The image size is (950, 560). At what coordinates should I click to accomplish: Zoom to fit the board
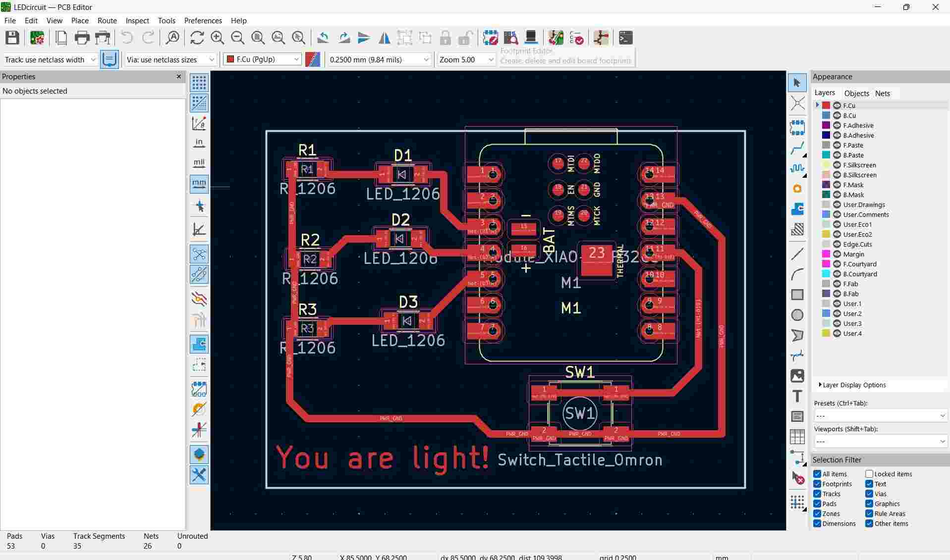point(258,38)
